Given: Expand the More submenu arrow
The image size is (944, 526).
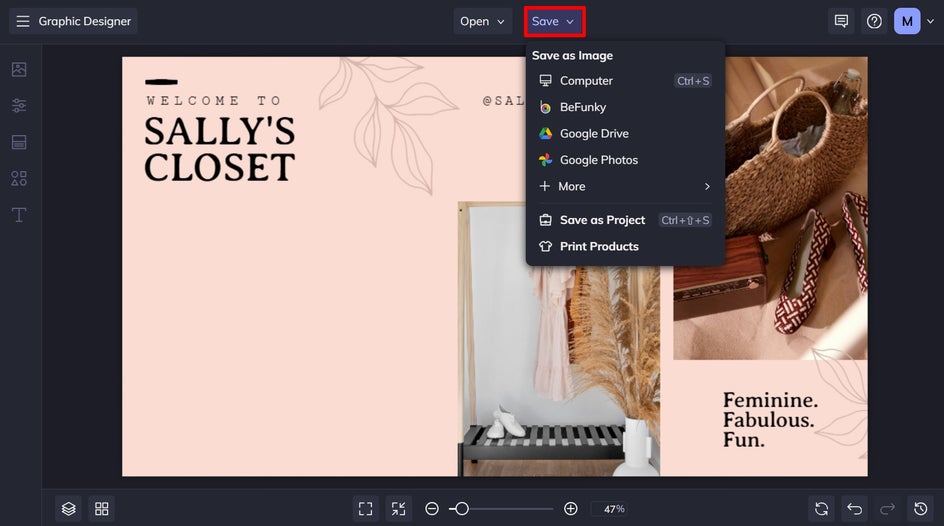Looking at the screenshot, I should pyautogui.click(x=707, y=187).
